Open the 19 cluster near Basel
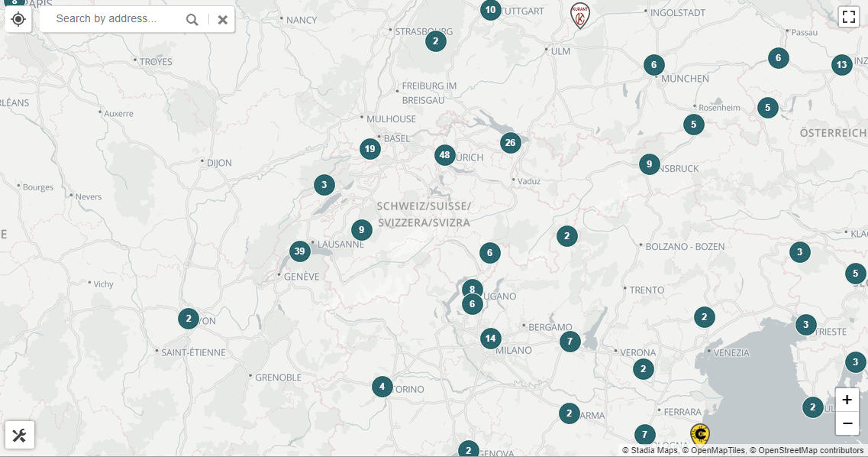The width and height of the screenshot is (868, 457). 370,148
